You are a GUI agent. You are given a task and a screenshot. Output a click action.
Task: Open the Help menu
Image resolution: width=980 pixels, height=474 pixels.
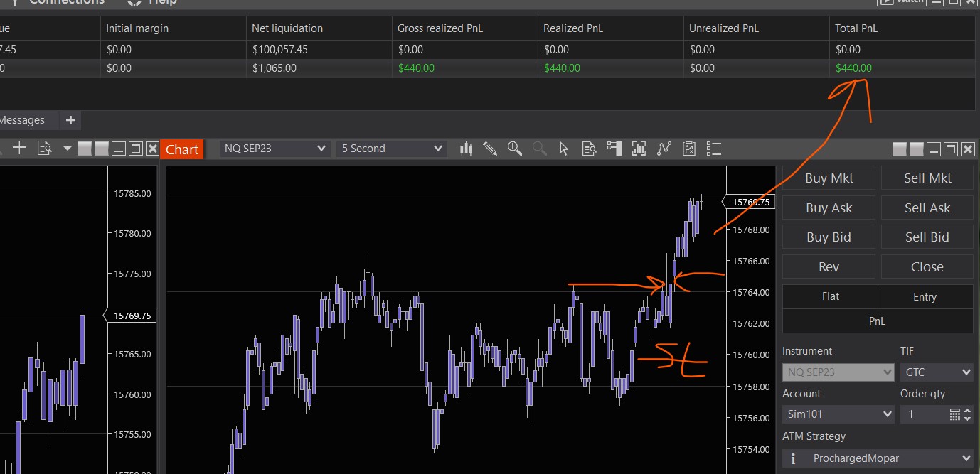161,2
